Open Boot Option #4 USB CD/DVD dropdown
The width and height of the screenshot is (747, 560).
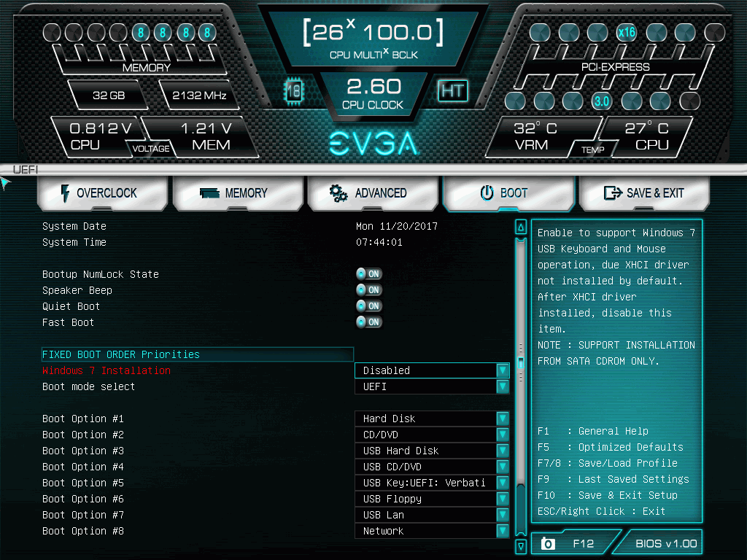tap(432, 467)
